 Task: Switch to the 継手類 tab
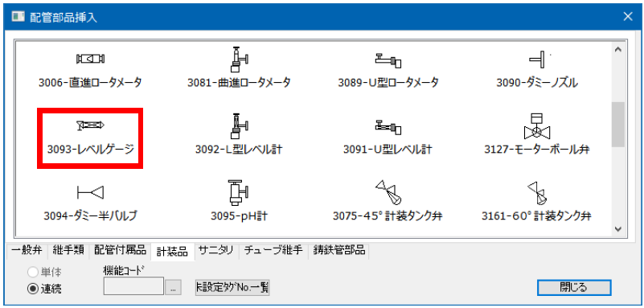tap(68, 250)
